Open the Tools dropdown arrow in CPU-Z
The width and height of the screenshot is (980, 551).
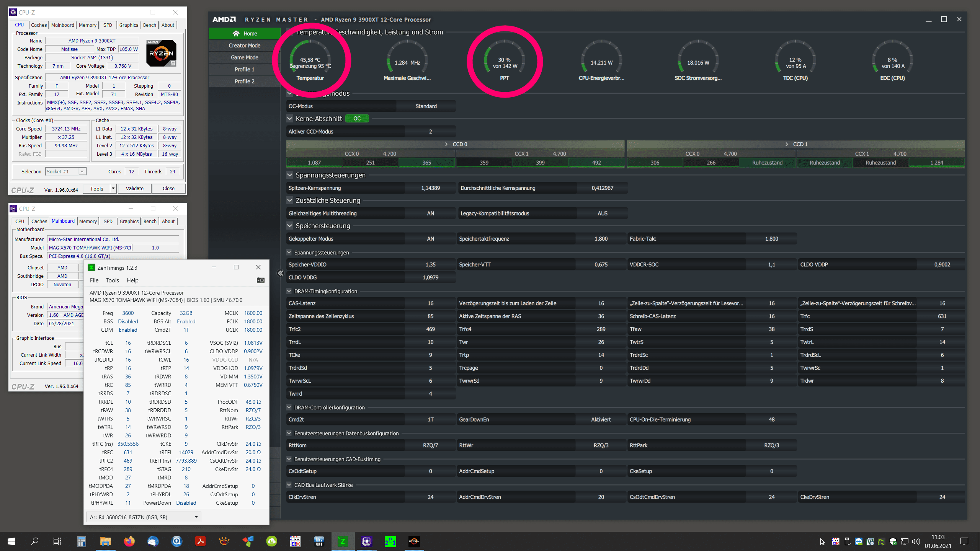113,188
